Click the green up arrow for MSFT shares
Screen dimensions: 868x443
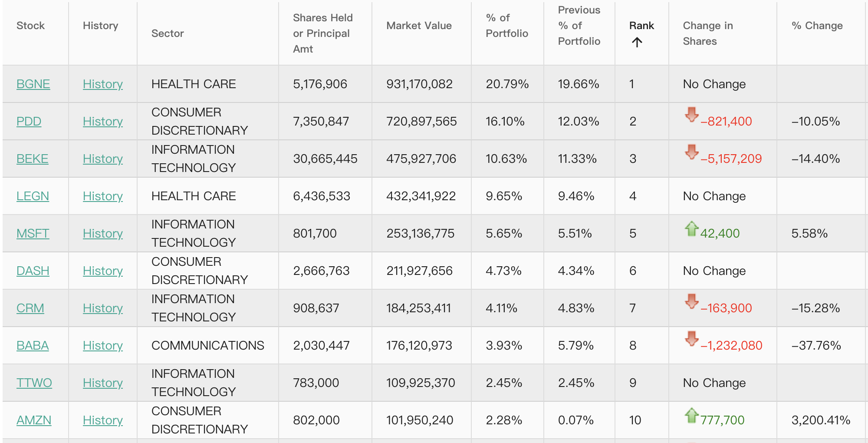tap(691, 228)
